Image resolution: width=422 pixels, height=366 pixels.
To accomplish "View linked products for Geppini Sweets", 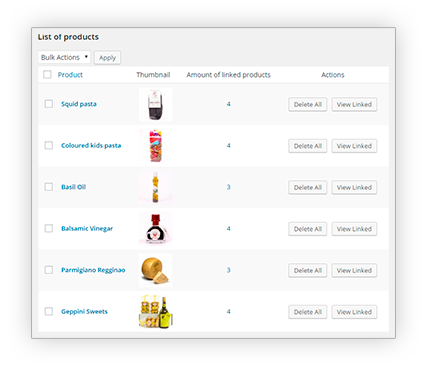I will (x=354, y=312).
